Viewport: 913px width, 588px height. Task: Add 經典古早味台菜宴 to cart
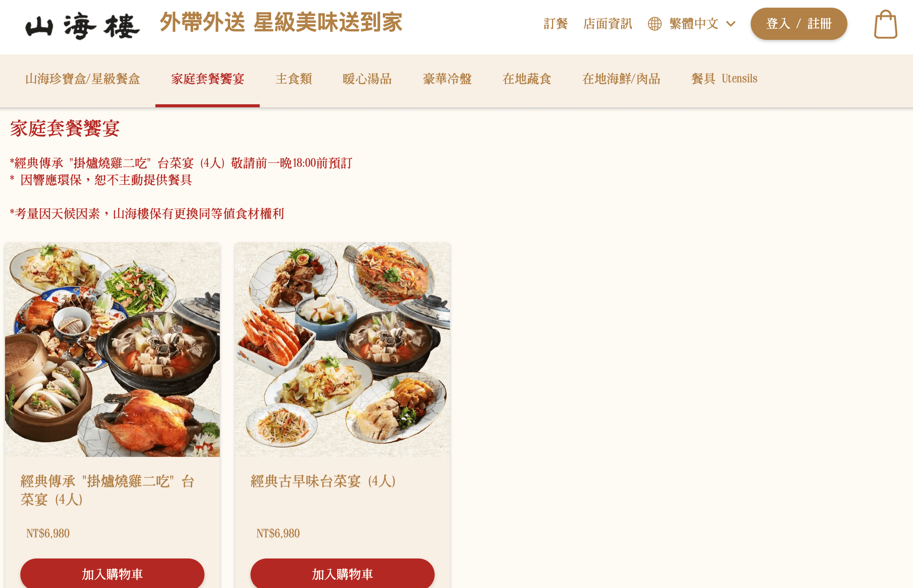point(343,573)
